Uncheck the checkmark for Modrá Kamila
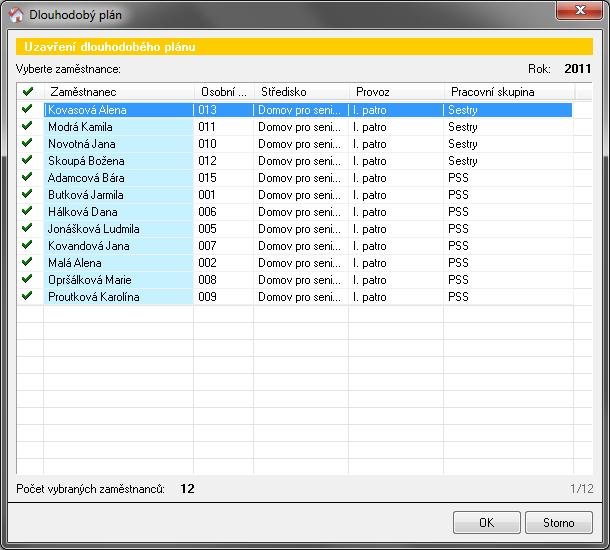This screenshot has height=550, width=610. point(27,126)
